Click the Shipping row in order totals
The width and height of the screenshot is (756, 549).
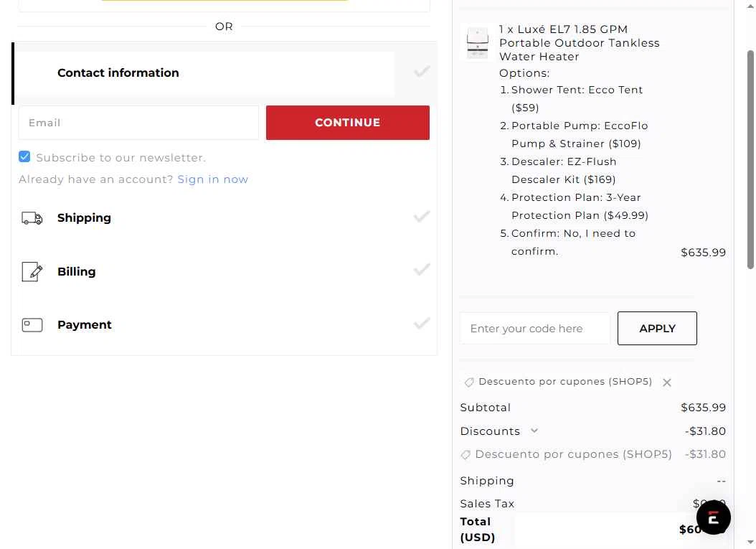(593, 481)
